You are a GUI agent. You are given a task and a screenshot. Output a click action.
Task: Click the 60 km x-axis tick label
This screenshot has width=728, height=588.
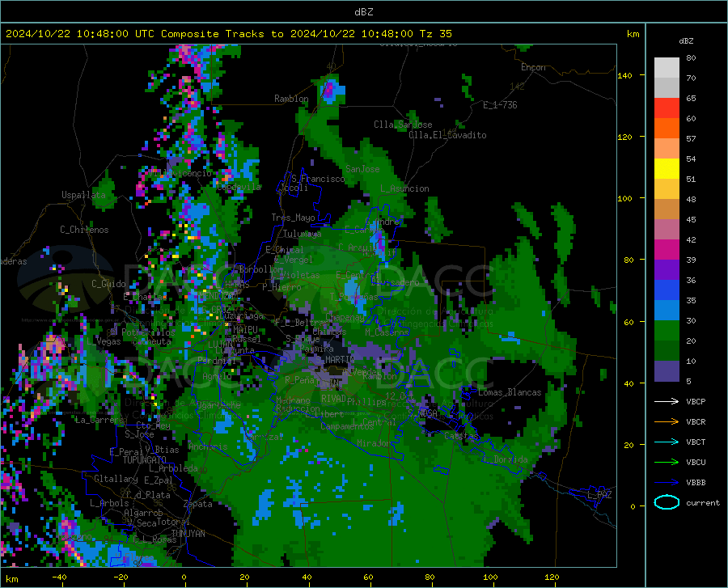click(368, 577)
